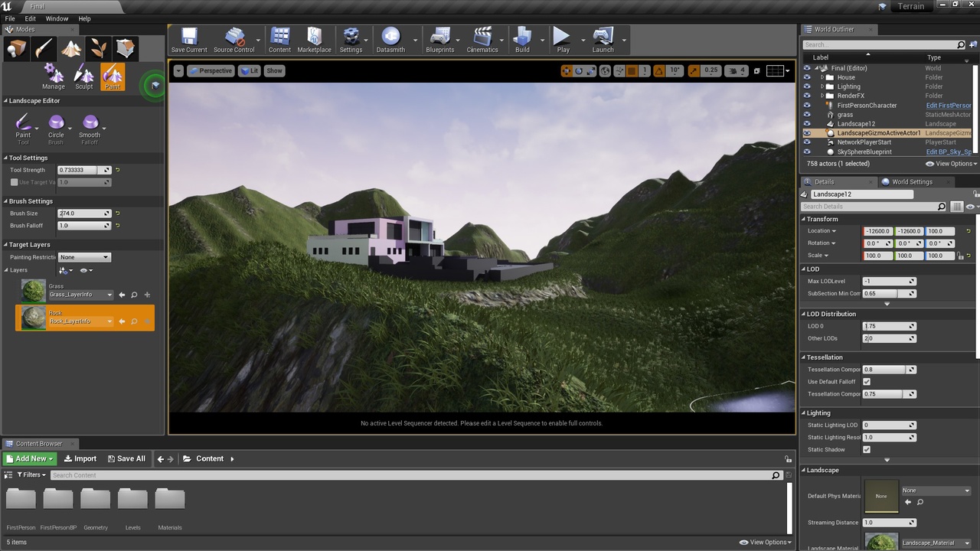Open Default Phys Material None dropdown
Screen dimensions: 980x551
936,491
